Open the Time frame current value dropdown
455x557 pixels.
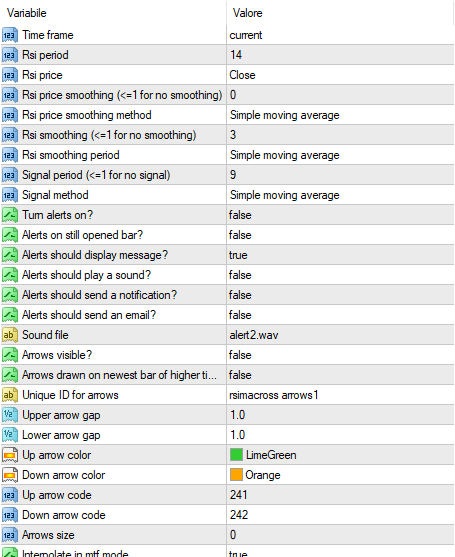coord(340,35)
